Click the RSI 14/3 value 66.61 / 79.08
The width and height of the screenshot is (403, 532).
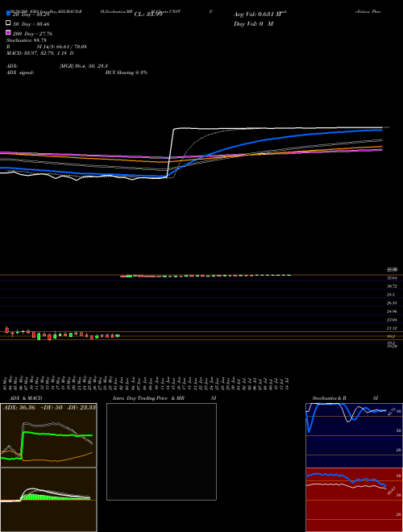[x=62, y=47]
